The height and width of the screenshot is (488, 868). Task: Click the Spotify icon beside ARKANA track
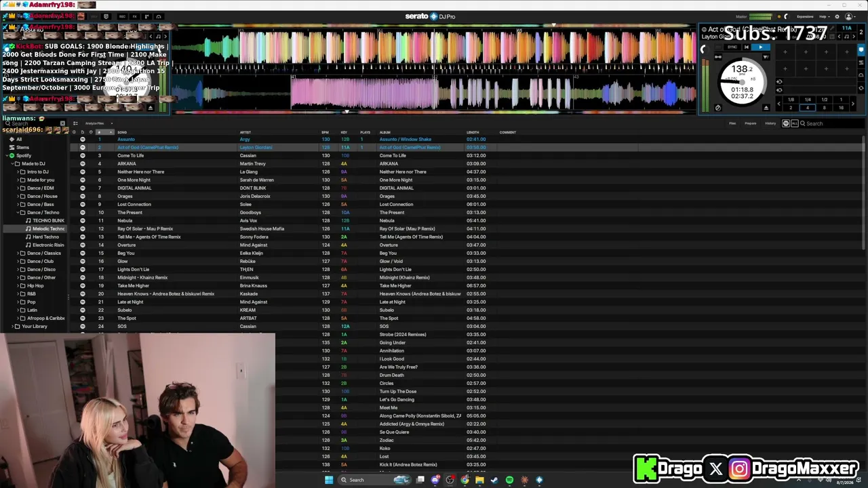coord(83,164)
